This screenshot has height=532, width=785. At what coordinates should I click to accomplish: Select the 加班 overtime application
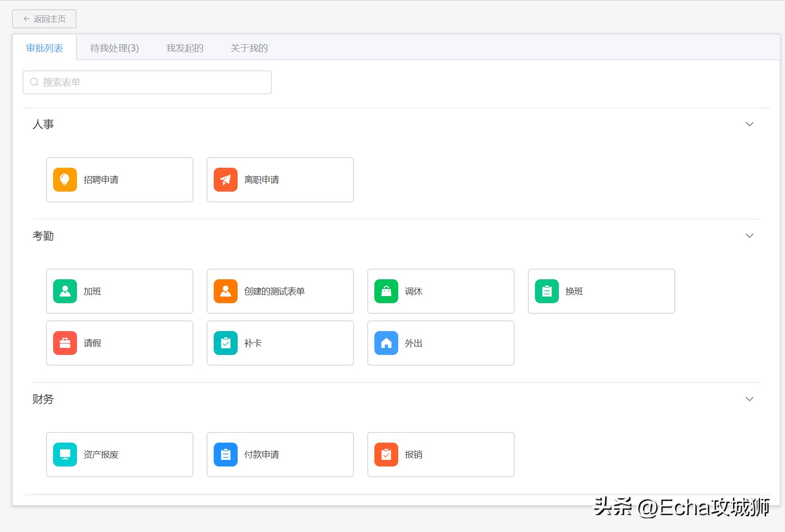[x=119, y=291]
